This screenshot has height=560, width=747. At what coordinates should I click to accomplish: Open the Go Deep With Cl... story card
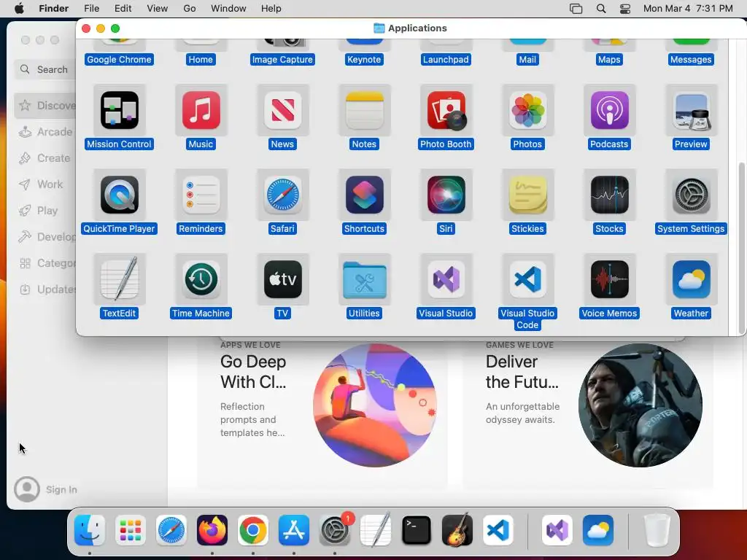(x=322, y=412)
